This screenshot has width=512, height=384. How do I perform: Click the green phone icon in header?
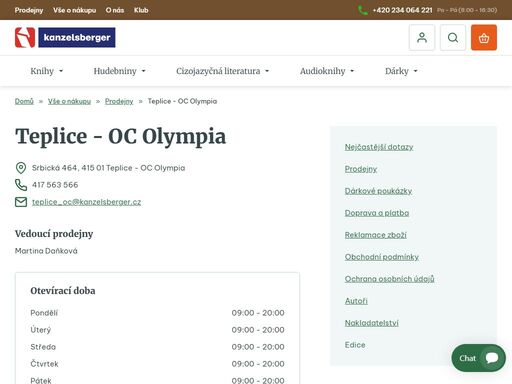(x=363, y=10)
